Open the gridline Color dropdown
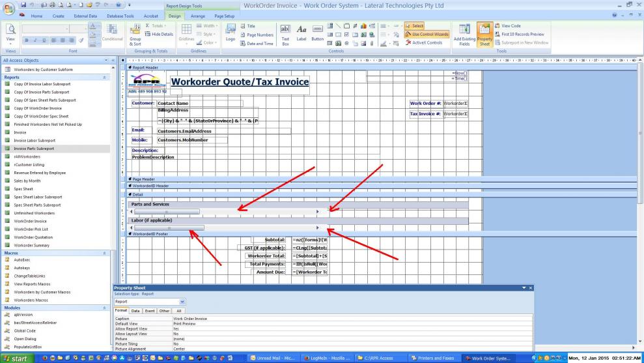The width and height of the screenshot is (644, 363). (x=206, y=42)
